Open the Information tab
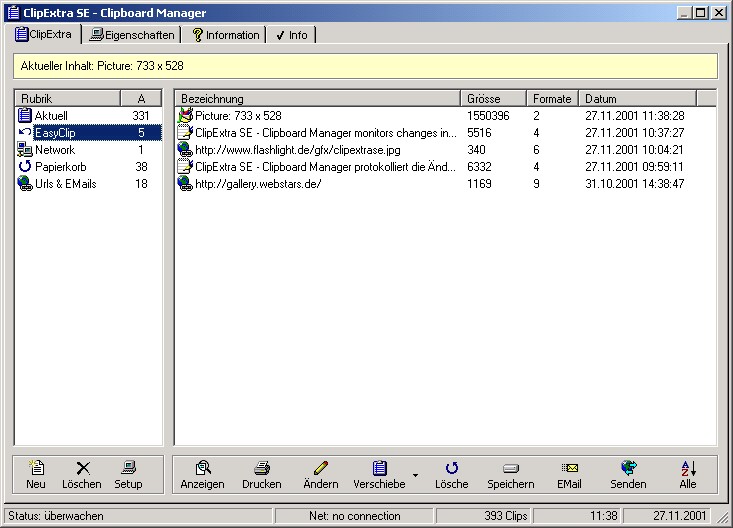 [x=226, y=35]
